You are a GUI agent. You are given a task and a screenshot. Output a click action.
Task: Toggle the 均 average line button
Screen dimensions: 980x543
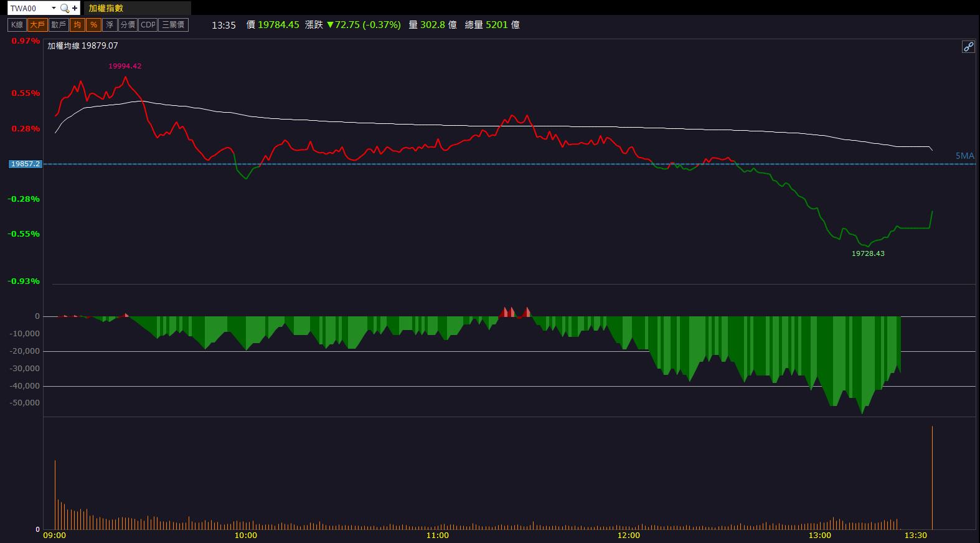point(77,25)
